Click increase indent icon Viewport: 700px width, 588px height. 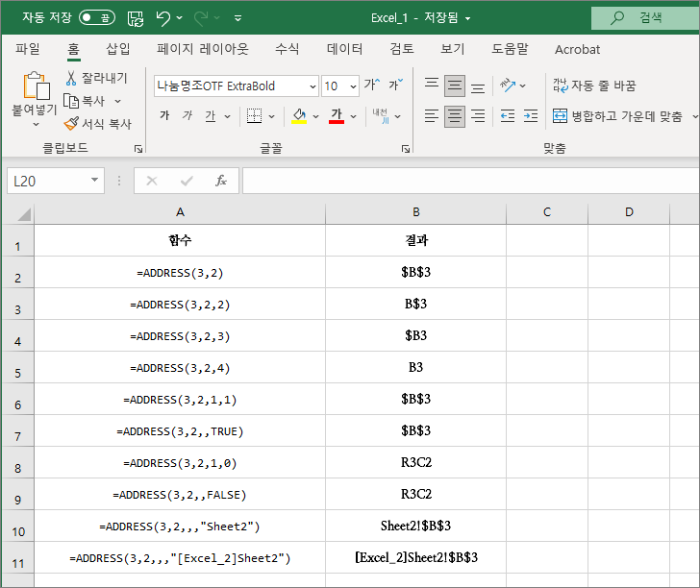[531, 116]
